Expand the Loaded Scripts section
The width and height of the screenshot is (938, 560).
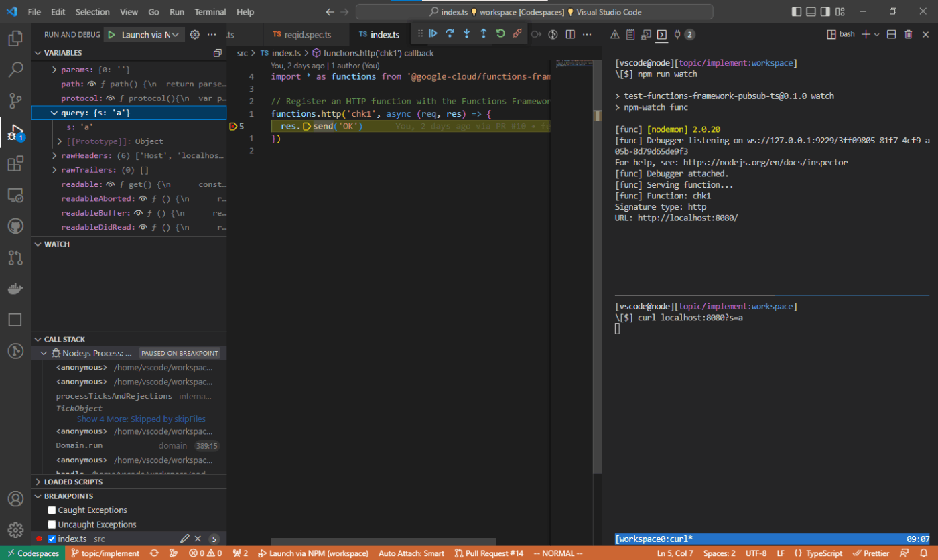pyautogui.click(x=38, y=482)
